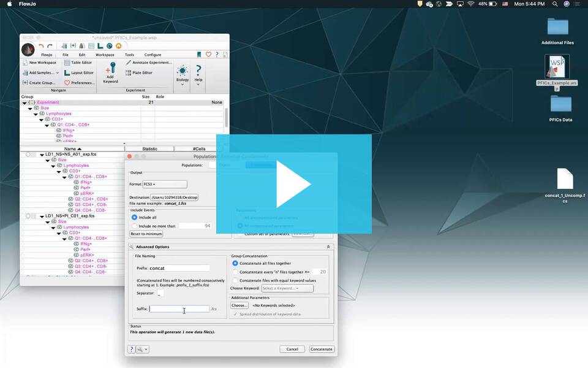
Task: Click the FlowJo round logo icon
Action: point(28,50)
